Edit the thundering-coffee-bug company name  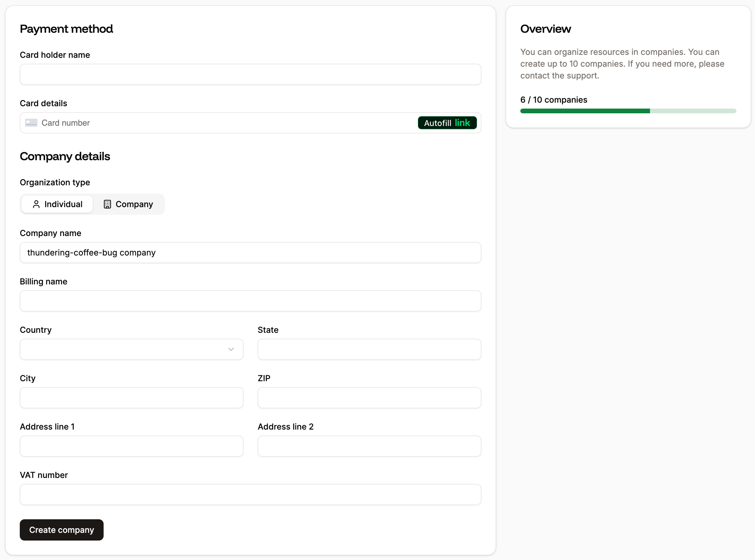click(x=250, y=253)
